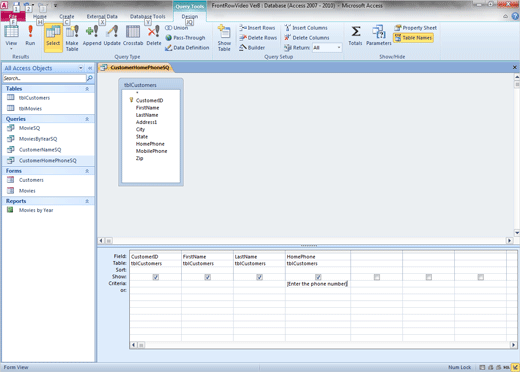Check Show box in fifth empty column
Screen dimensions: 520x372
(377, 277)
